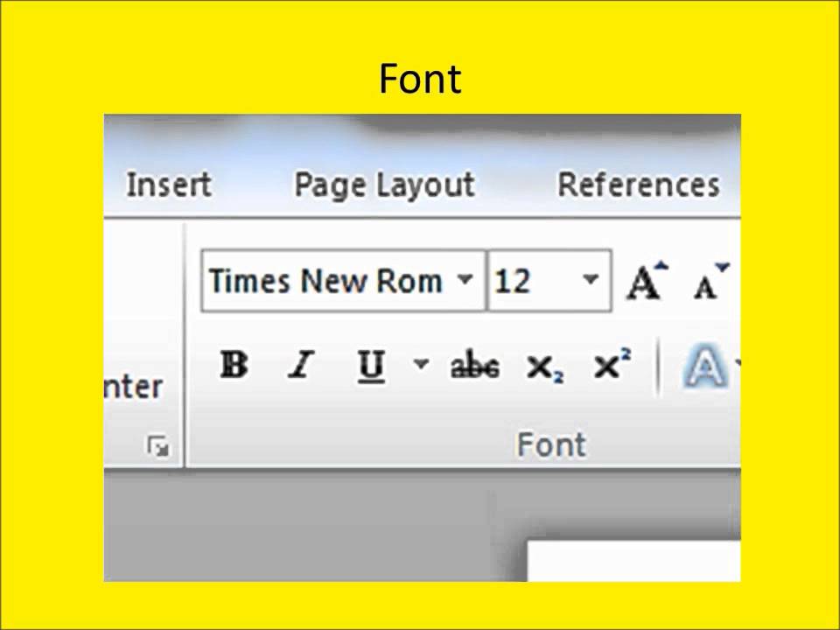Image resolution: width=840 pixels, height=630 pixels.
Task: Expand the font name dropdown arrow
Action: 465,281
